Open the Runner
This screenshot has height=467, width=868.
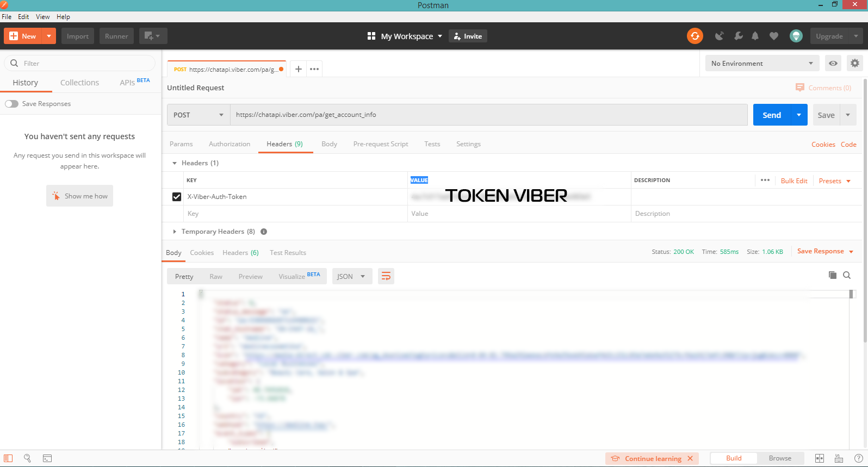(x=116, y=36)
